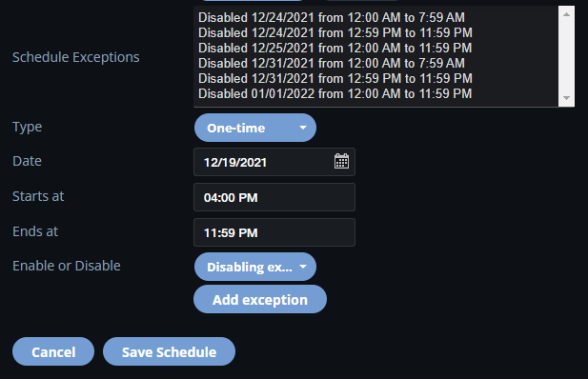Screen dimensions: 588x379
Task: Click the Save Schedule button
Action: [x=169, y=351]
